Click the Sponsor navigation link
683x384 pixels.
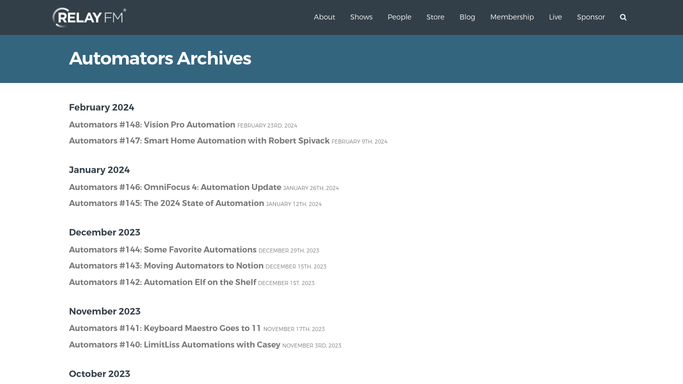click(x=591, y=17)
